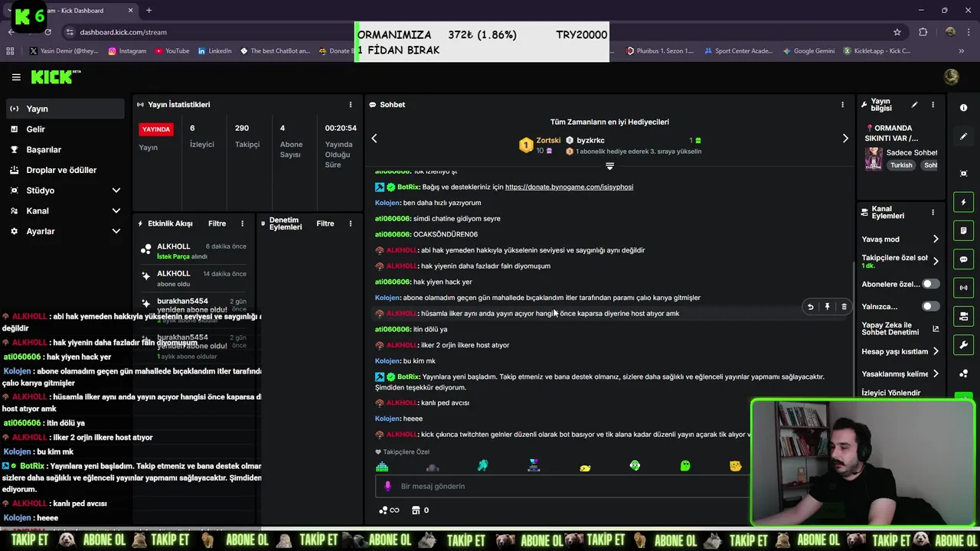
Task: Click the notes page icon in the right sidebar
Action: click(964, 230)
